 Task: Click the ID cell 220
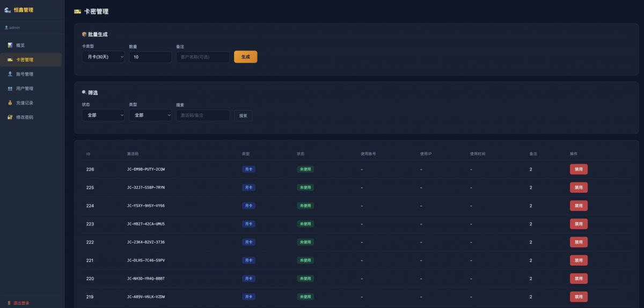[x=90, y=278]
